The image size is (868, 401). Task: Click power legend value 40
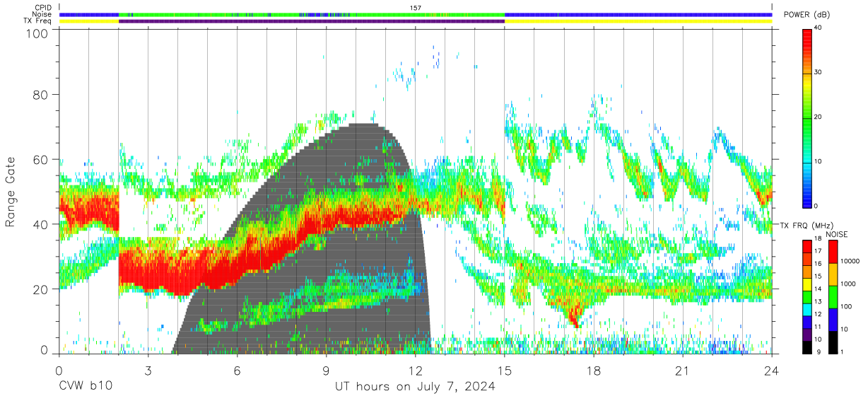(x=819, y=28)
